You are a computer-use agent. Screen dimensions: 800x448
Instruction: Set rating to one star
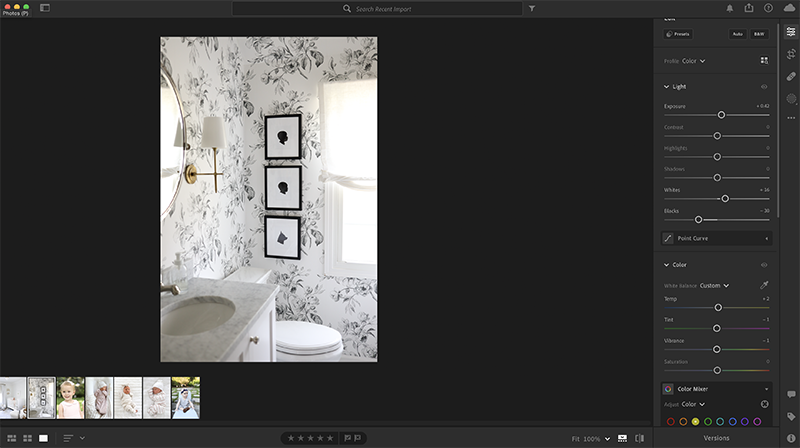click(291, 438)
